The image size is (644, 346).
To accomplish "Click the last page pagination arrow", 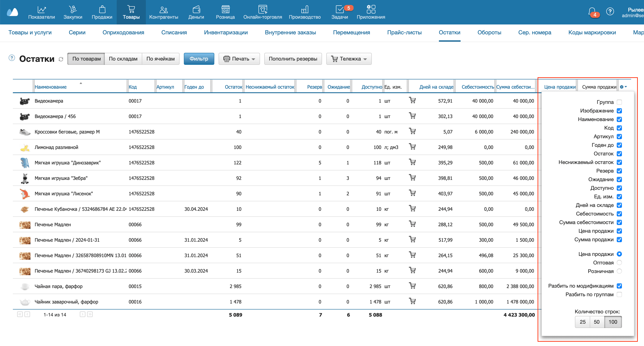I will tap(90, 314).
